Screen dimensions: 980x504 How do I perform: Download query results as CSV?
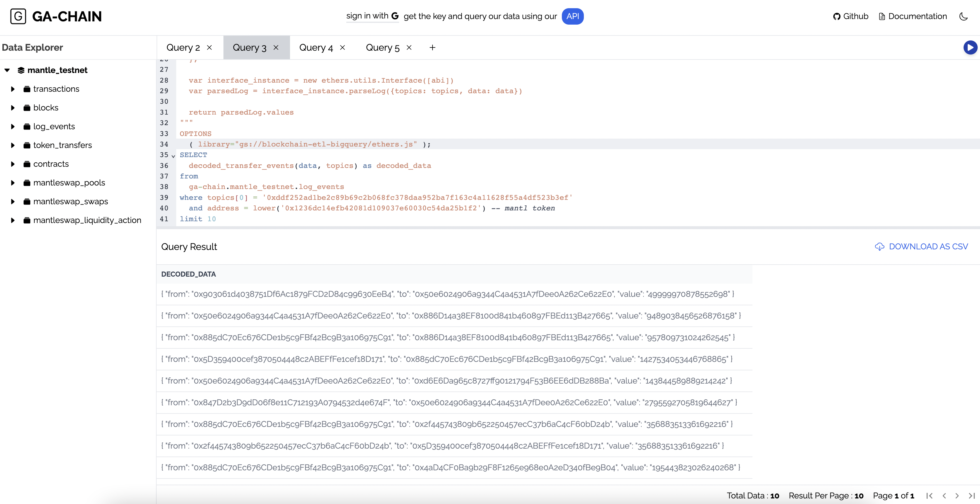(921, 246)
